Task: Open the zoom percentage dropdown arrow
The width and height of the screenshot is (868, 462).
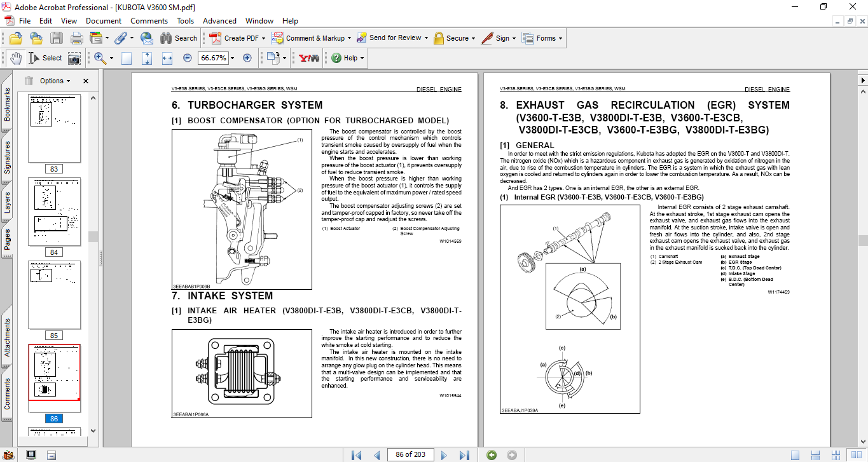Action: click(232, 58)
